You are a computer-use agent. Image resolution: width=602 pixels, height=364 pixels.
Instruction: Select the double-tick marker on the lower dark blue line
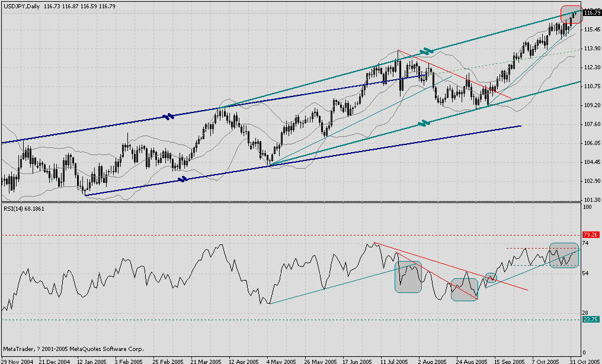click(183, 179)
